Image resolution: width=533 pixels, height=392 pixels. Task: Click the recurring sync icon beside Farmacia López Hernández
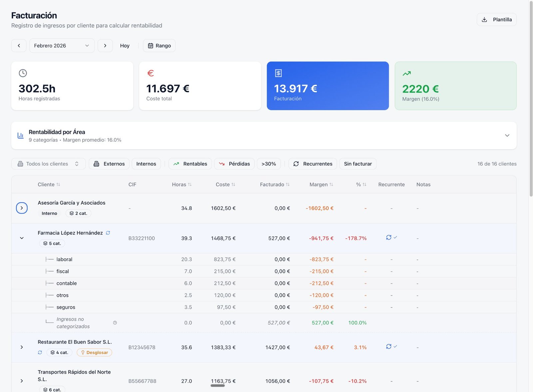108,233
